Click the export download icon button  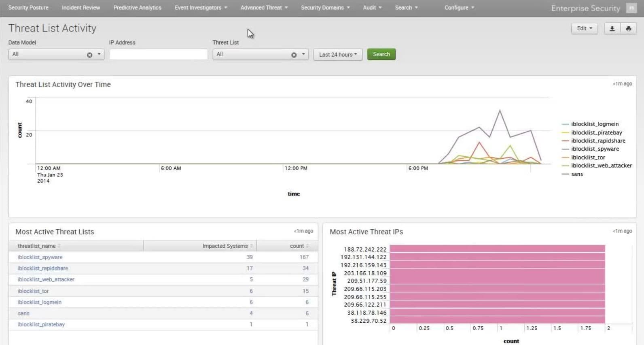click(x=612, y=28)
